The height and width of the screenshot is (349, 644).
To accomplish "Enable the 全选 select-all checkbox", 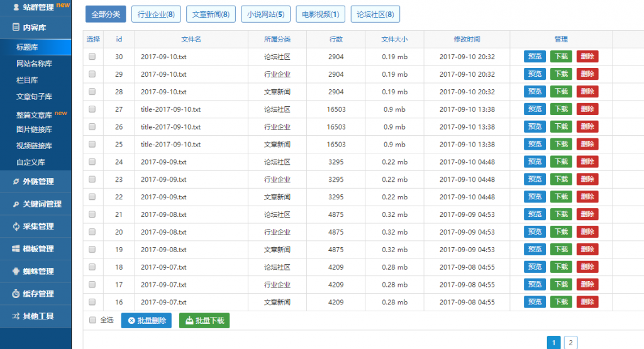I will tap(92, 320).
